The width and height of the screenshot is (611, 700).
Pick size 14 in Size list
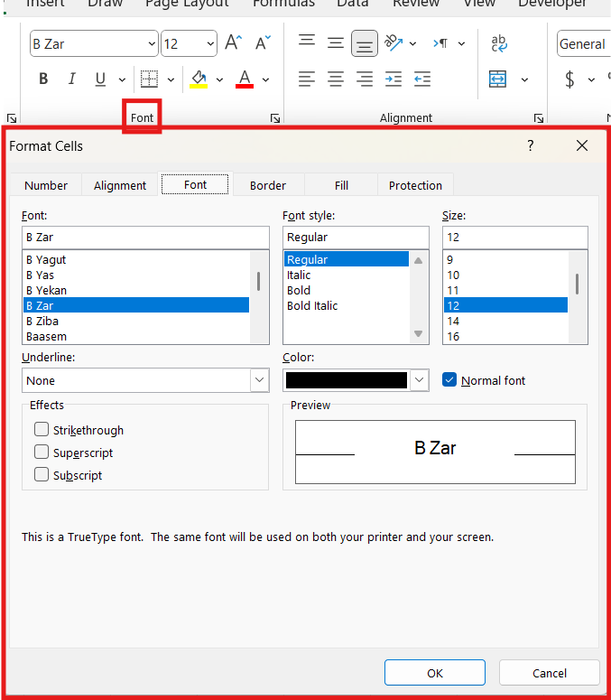pyautogui.click(x=505, y=321)
